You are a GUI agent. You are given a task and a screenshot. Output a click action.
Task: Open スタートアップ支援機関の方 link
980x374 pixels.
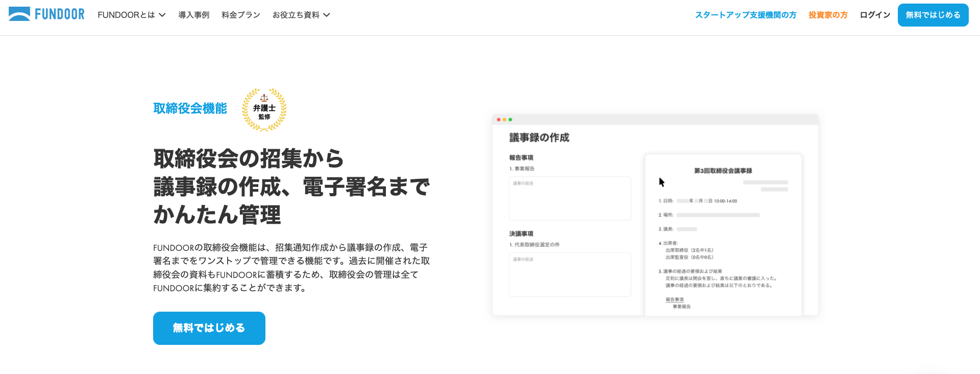coord(746,15)
